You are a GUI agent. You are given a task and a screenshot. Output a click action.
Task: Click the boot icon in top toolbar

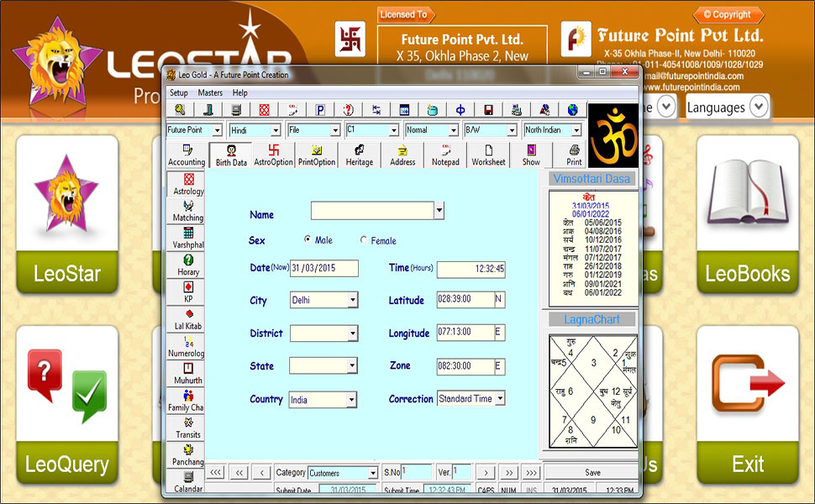click(x=208, y=110)
